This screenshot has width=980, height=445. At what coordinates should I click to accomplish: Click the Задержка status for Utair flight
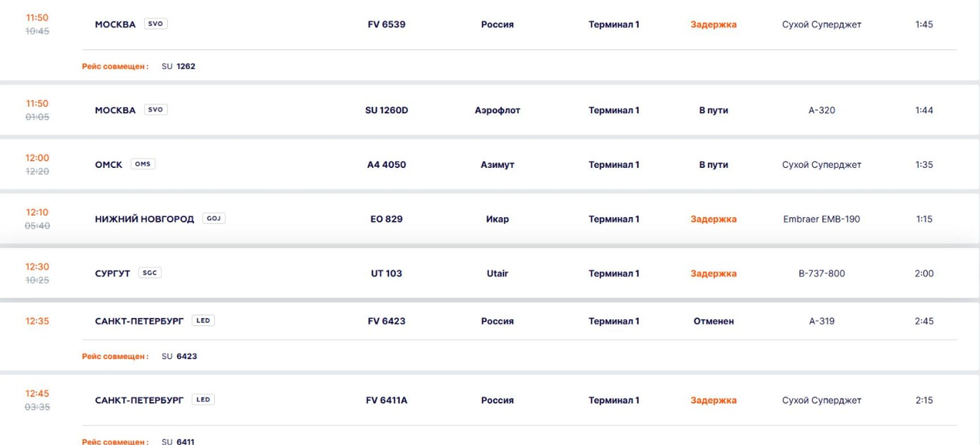tap(714, 273)
